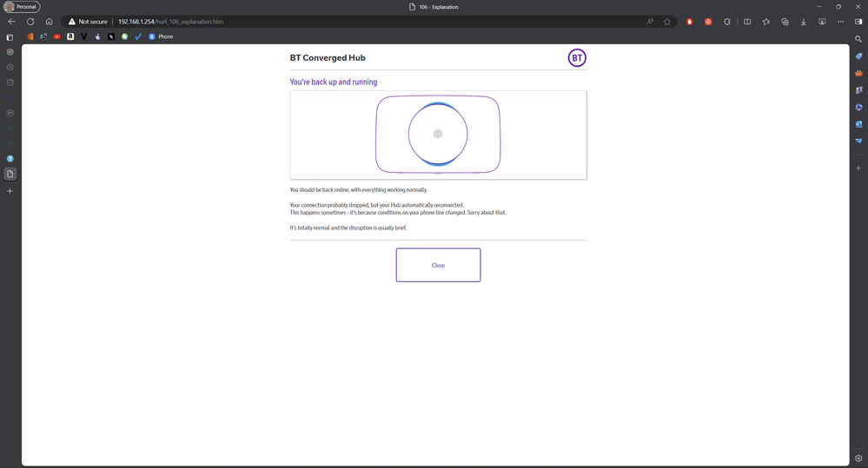Add this page to favorites with star icon
The height and width of the screenshot is (468, 868).
pos(667,22)
